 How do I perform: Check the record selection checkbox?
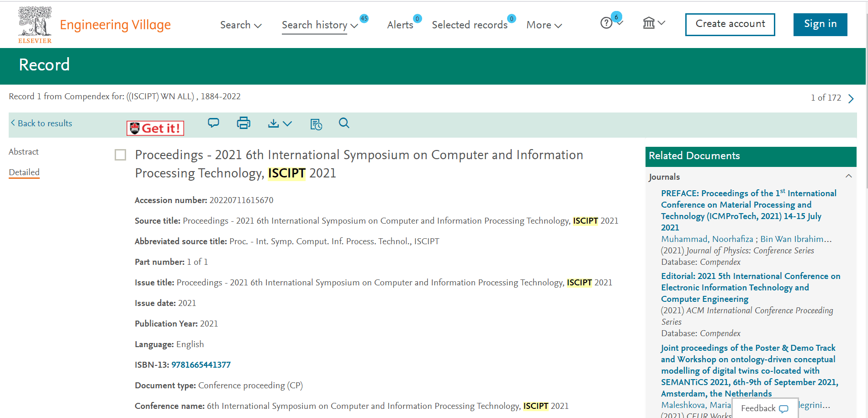coord(120,155)
